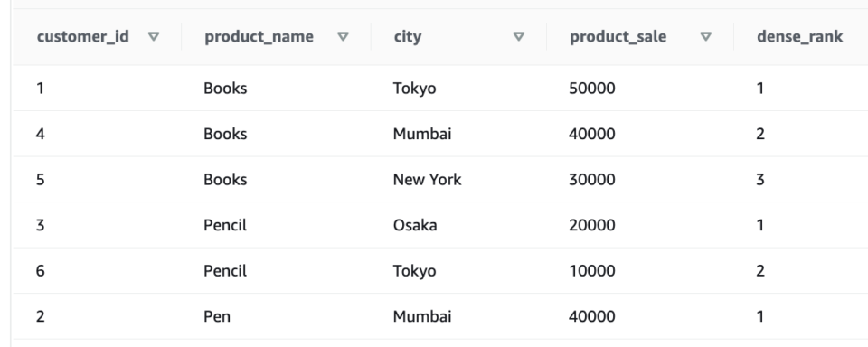Select the 20000 sale value cell
The image size is (868, 347).
pyautogui.click(x=591, y=225)
